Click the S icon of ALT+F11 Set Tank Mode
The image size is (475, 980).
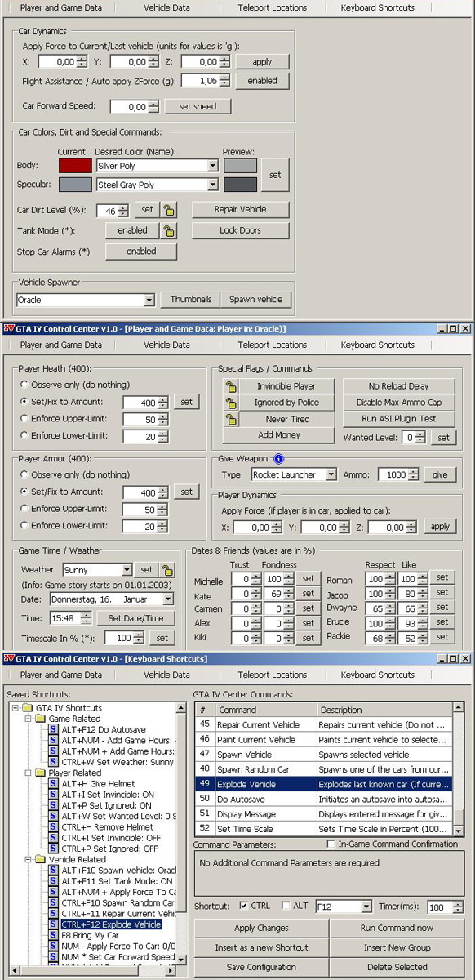tap(53, 881)
